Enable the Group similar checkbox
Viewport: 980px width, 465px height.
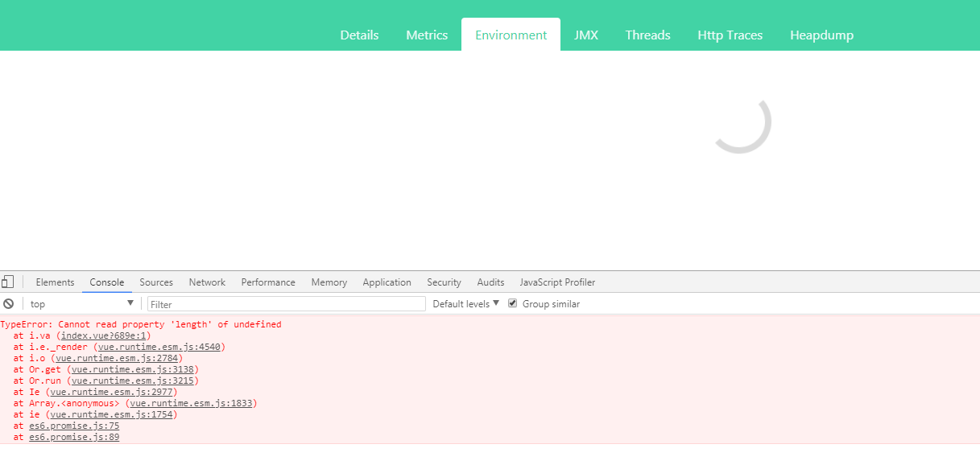(x=513, y=303)
